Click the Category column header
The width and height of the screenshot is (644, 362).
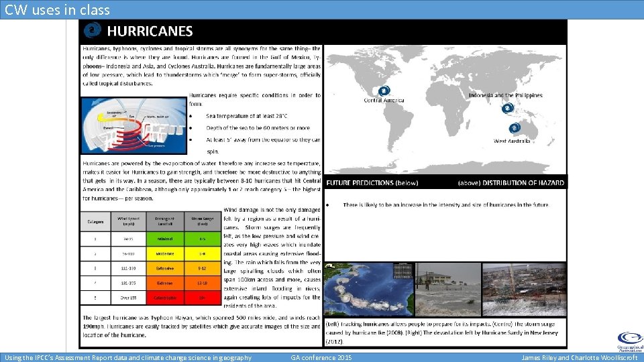point(95,222)
